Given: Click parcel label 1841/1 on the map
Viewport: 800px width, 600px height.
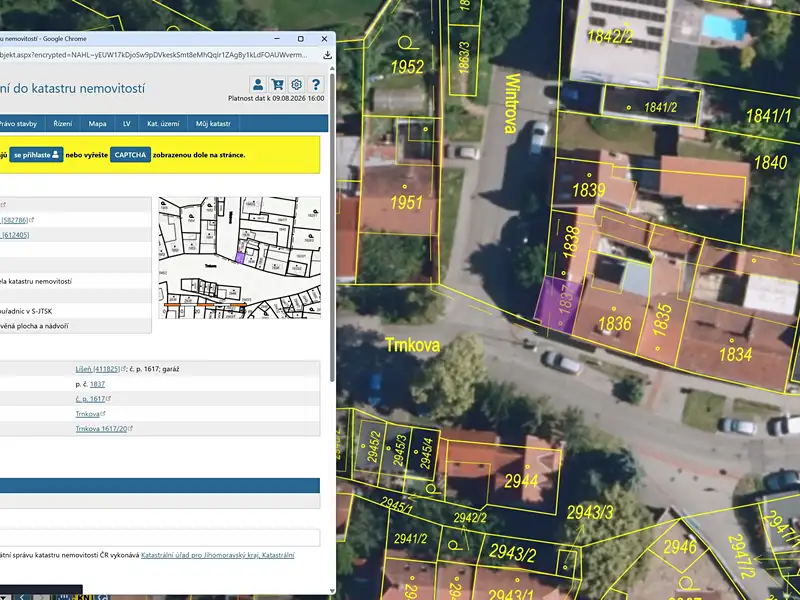Looking at the screenshot, I should click(768, 116).
